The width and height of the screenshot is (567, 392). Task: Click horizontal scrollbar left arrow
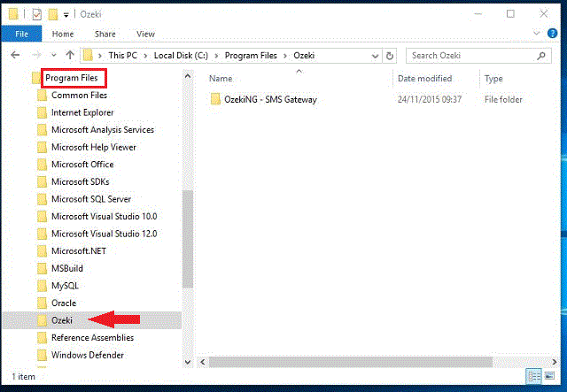point(203,362)
